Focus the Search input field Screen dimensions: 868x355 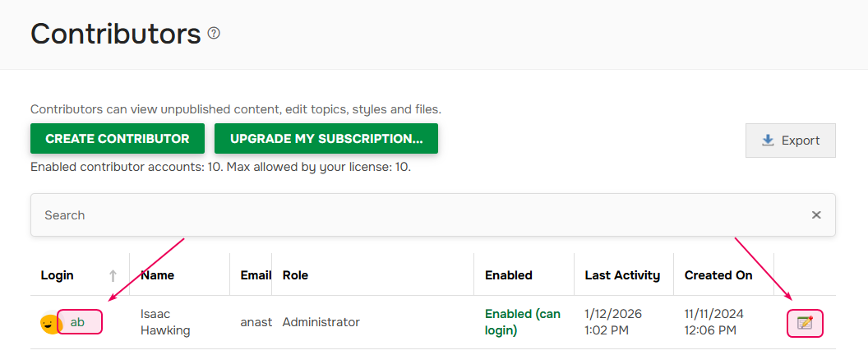[411, 215]
